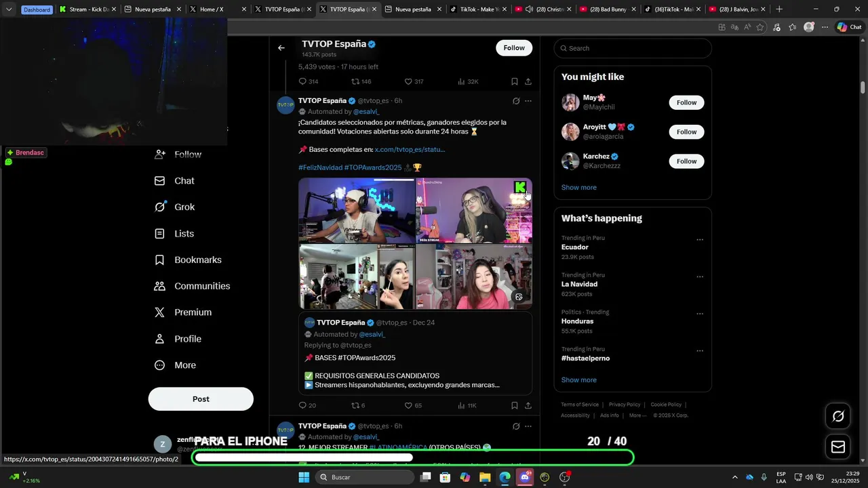
Task: Open the @esalvi_ link under the 6h post
Action: (x=366, y=112)
